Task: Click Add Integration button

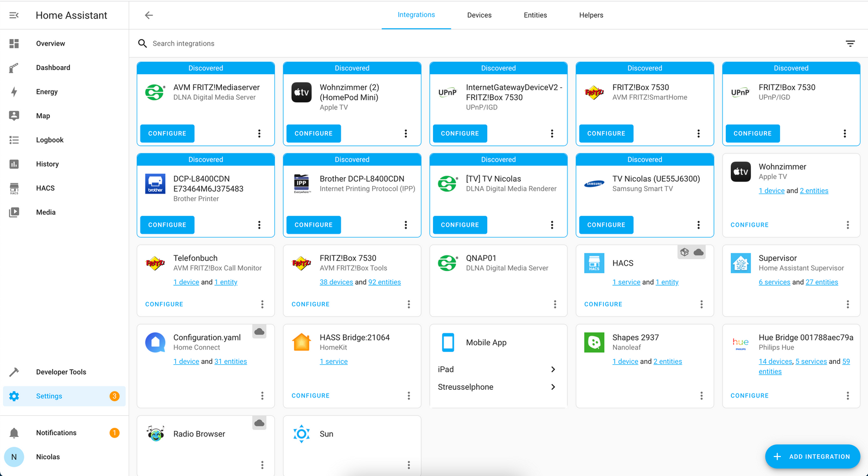Action: 813,456
